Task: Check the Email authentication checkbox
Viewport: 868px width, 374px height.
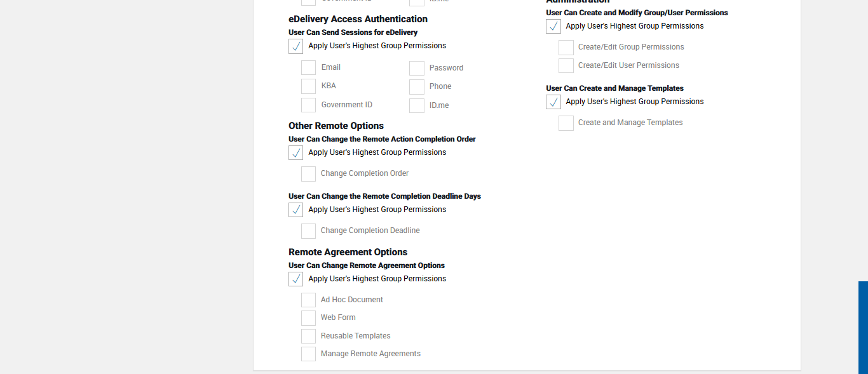Action: pyautogui.click(x=308, y=68)
